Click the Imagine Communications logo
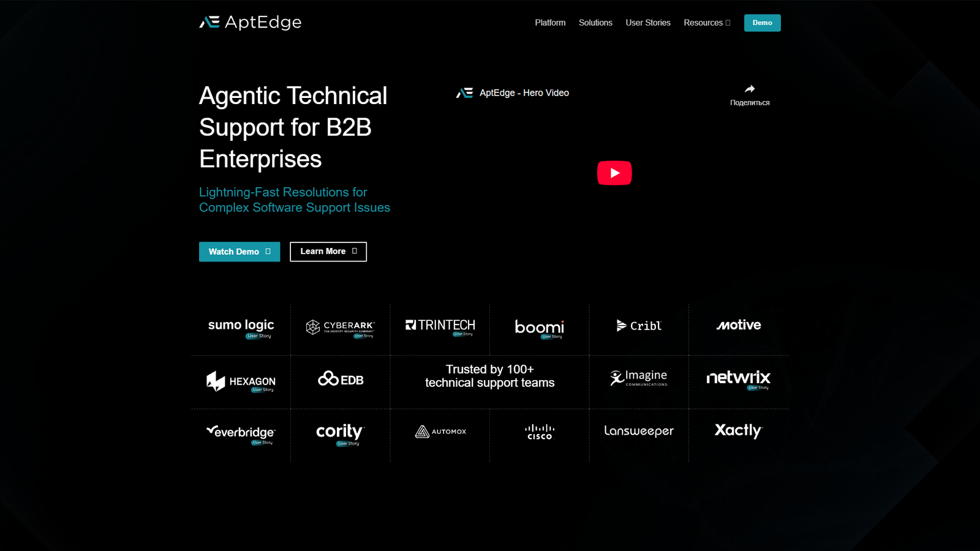 (x=639, y=378)
